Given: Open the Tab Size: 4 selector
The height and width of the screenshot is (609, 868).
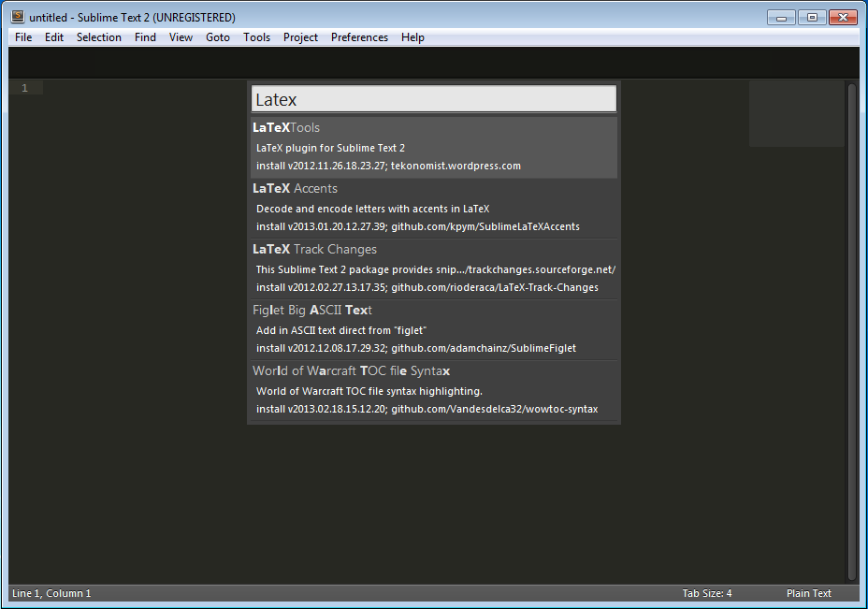Looking at the screenshot, I should (x=707, y=593).
